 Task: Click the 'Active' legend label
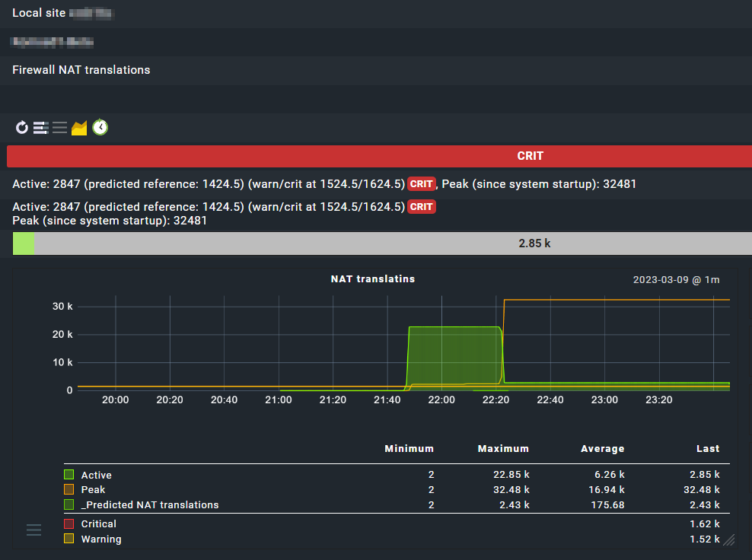[x=97, y=475]
